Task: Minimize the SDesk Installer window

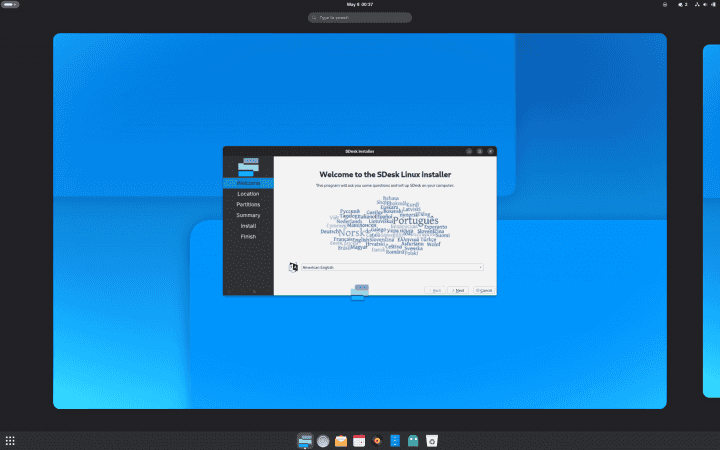Action: point(469,151)
